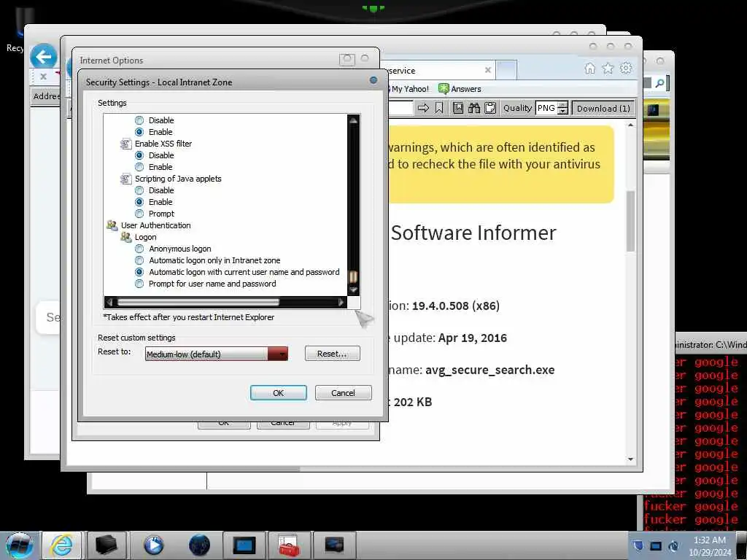Click the Logon tree node

139,237
